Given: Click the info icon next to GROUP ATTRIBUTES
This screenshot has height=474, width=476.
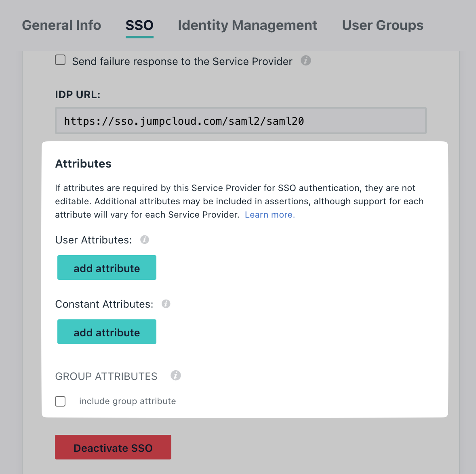Looking at the screenshot, I should tap(175, 375).
